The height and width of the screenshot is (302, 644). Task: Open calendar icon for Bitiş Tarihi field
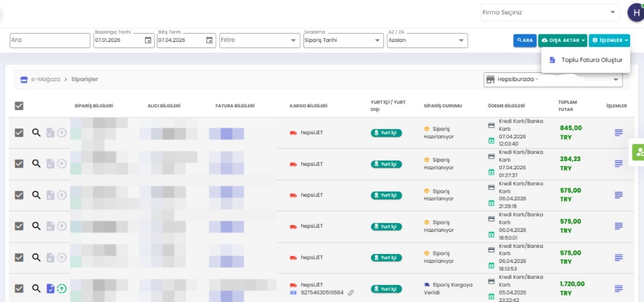(210, 40)
